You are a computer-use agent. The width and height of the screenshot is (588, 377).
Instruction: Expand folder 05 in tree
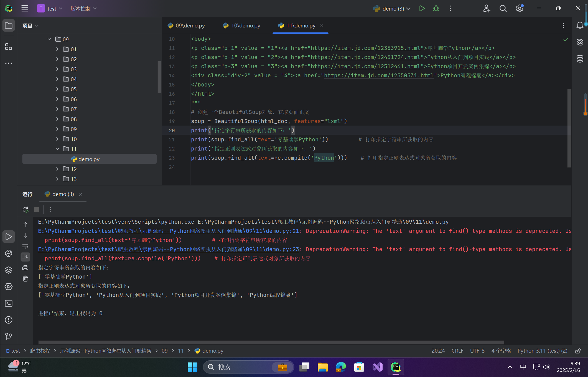click(x=57, y=89)
